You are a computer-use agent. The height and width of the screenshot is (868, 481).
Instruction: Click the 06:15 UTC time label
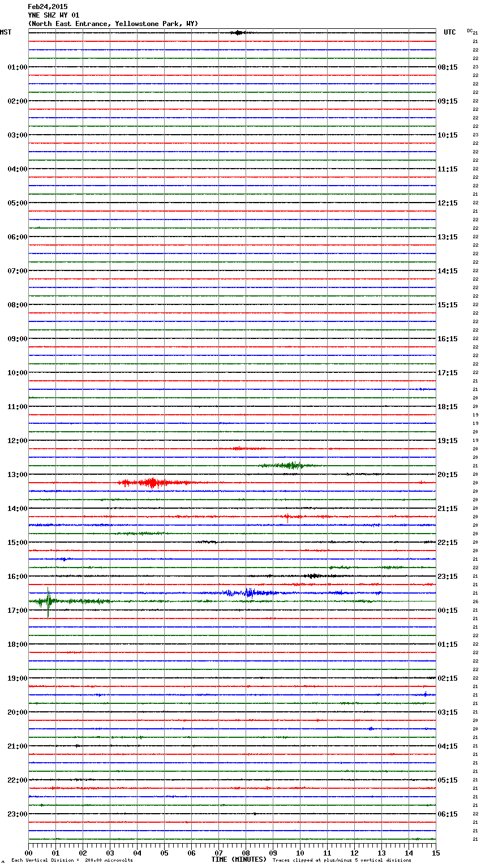coord(448,814)
